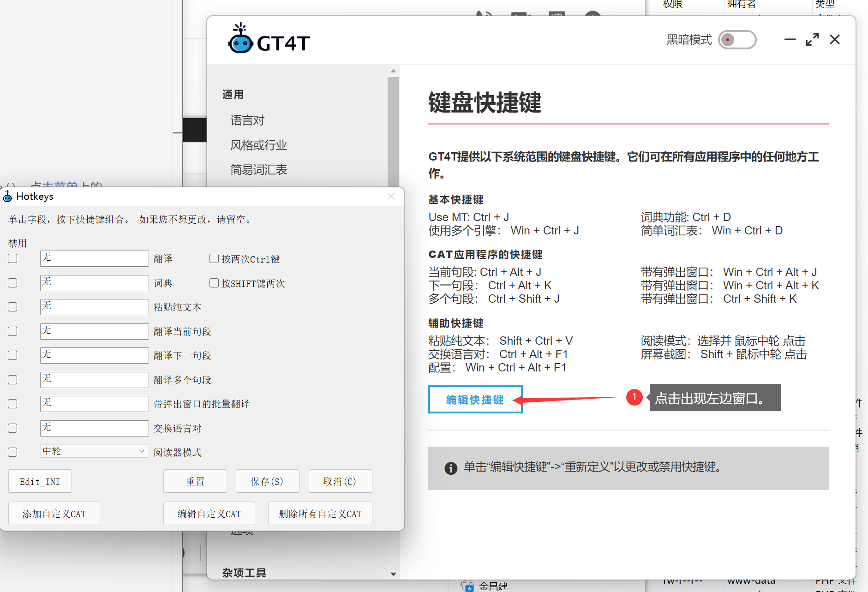Click the paste plain text hotkey field
This screenshot has height=592, width=868.
tap(94, 307)
